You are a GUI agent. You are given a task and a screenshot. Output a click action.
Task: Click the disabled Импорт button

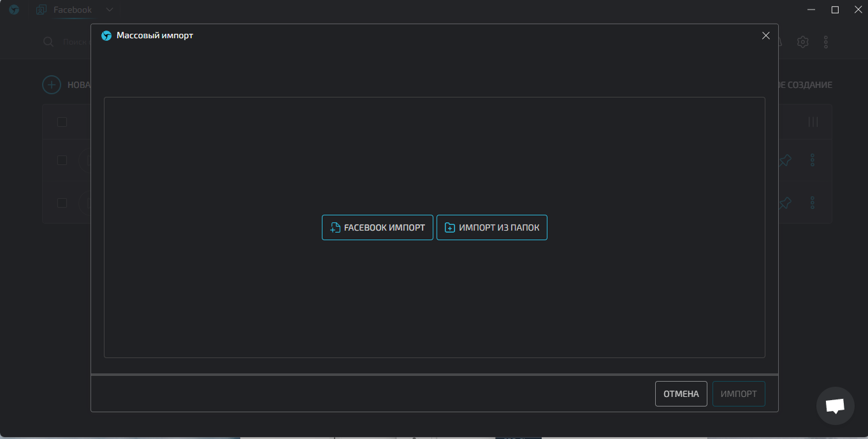click(739, 394)
